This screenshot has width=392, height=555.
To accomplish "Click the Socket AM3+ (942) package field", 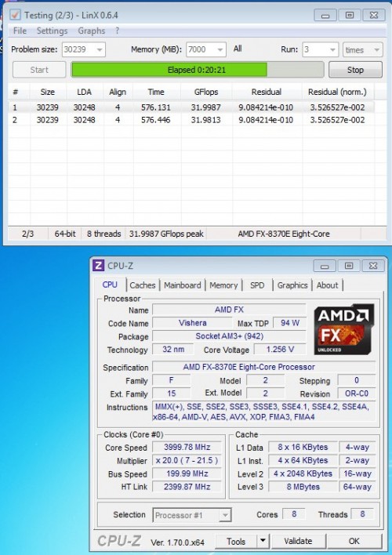I will tap(229, 336).
